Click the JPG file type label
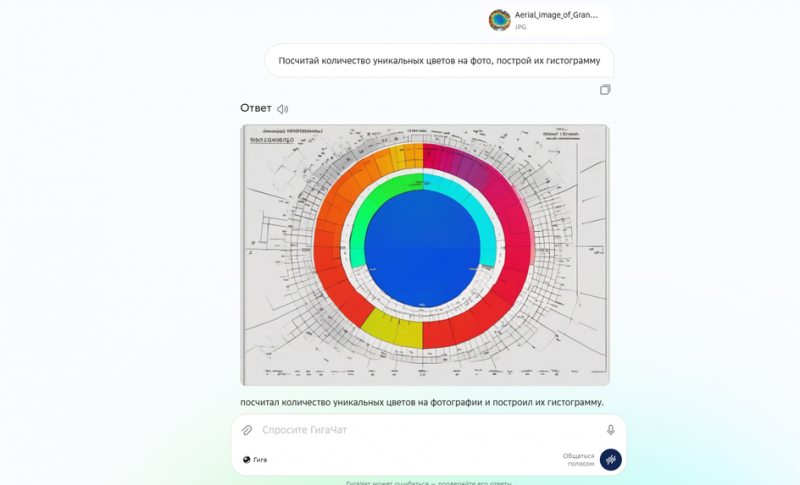 pos(520,27)
